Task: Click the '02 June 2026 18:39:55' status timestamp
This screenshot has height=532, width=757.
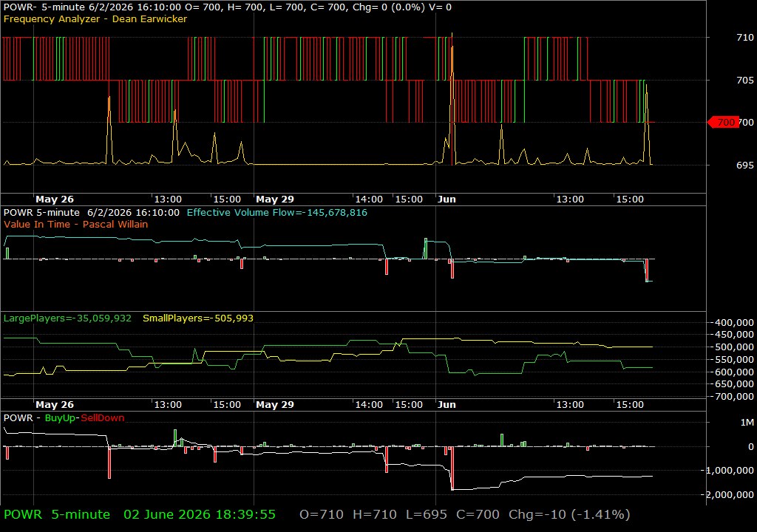Action: point(200,514)
